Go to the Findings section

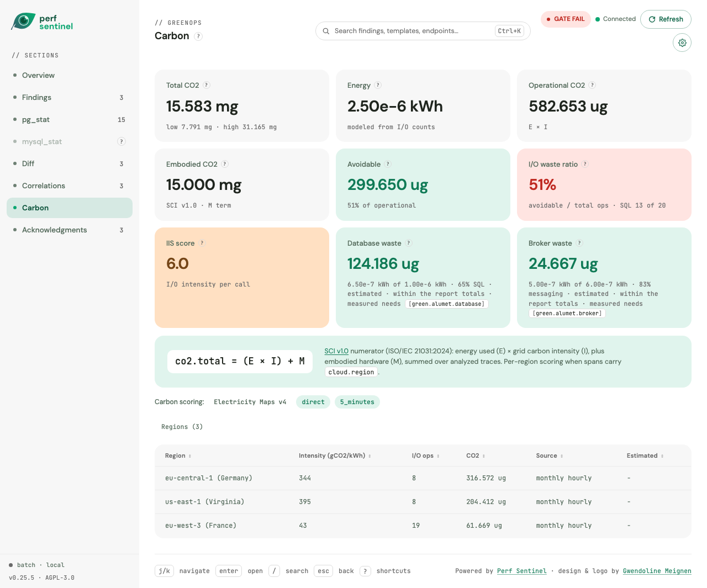(70, 97)
